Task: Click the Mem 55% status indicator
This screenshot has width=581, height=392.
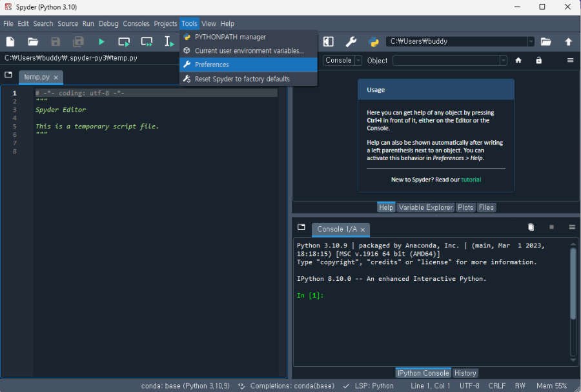Action: (552, 386)
